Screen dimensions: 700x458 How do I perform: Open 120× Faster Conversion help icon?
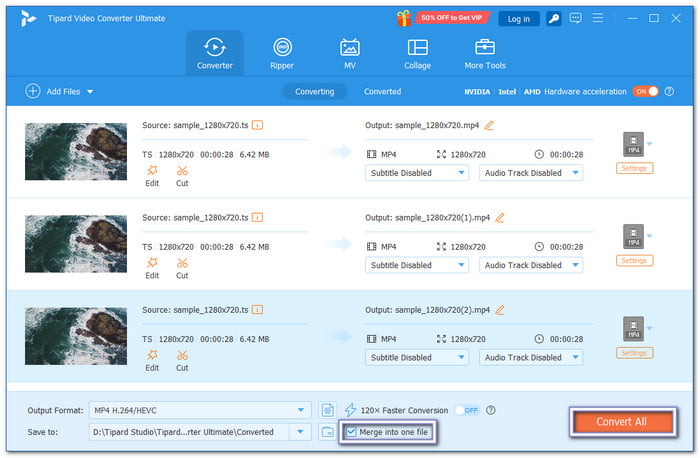pos(491,410)
